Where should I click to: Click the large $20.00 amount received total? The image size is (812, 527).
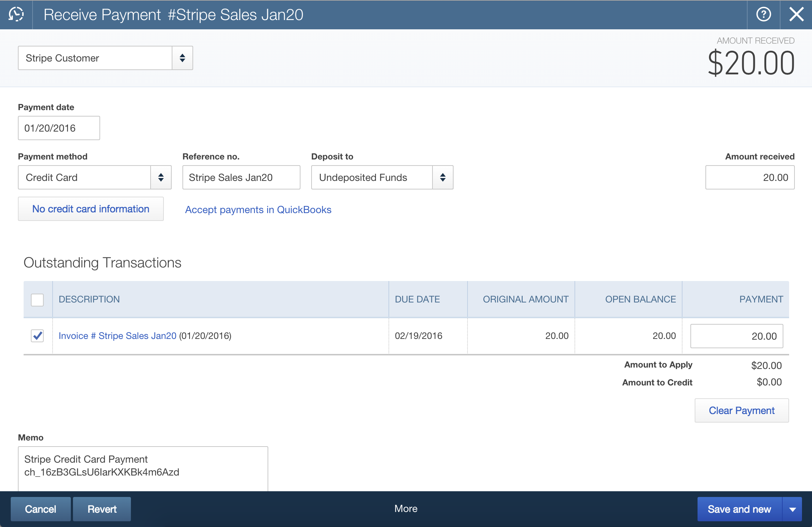point(751,63)
